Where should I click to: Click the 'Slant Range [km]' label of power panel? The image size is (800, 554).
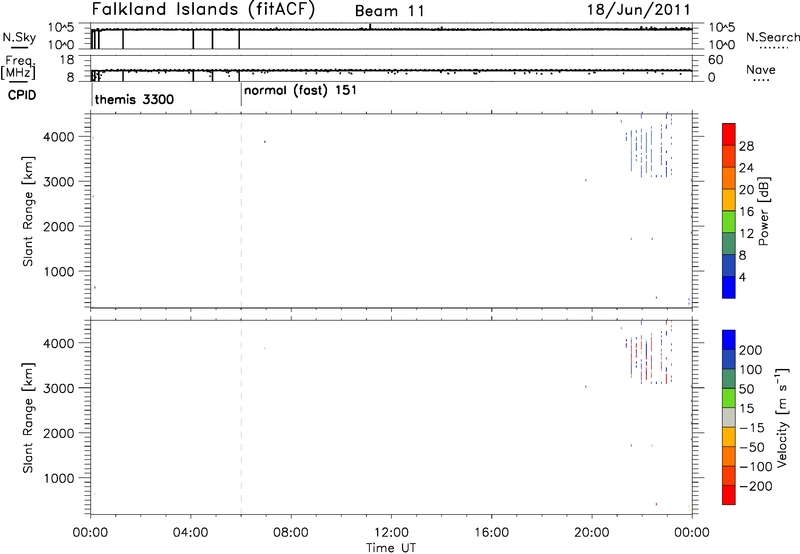(28, 211)
